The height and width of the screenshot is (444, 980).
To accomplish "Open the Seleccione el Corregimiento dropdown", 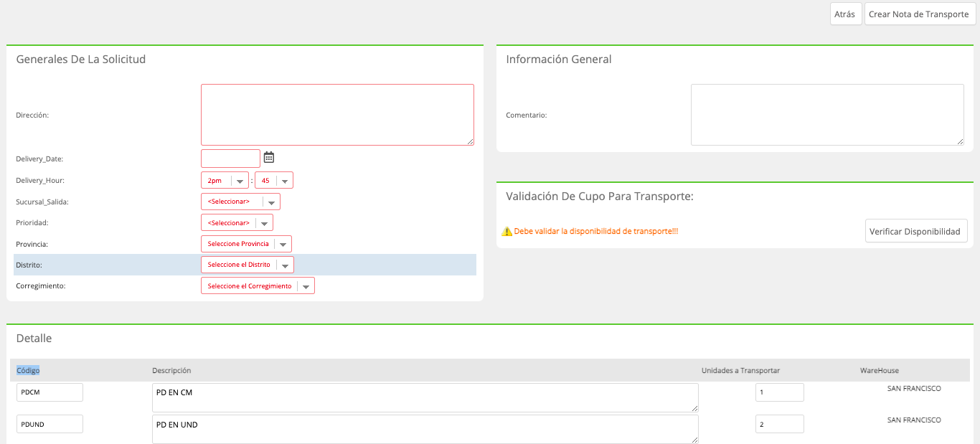I will 258,286.
